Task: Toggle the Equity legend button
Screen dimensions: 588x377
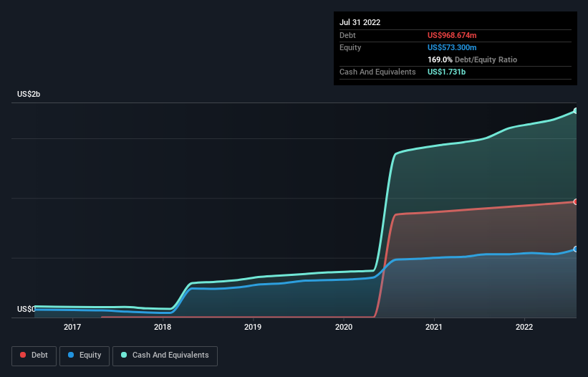Action: click(x=85, y=355)
